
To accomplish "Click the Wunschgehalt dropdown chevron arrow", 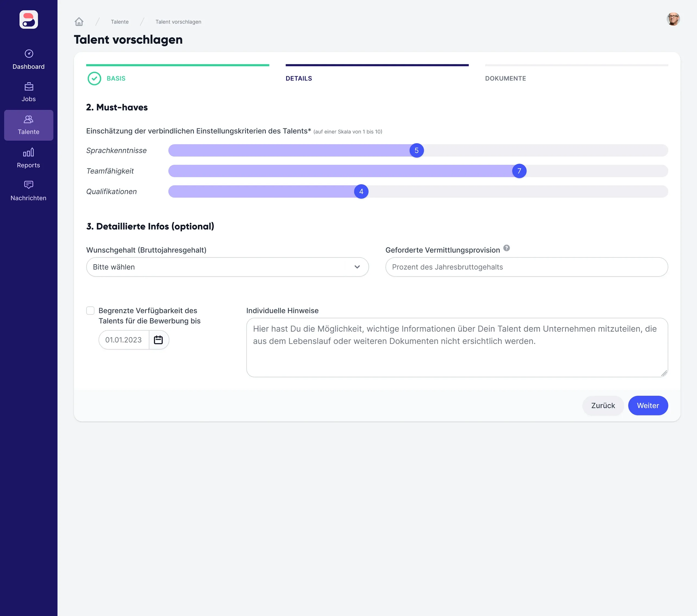I will (x=357, y=267).
